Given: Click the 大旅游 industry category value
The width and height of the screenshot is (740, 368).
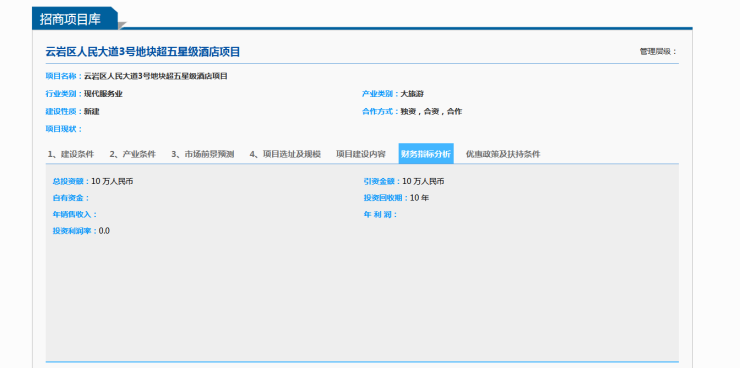Looking at the screenshot, I should pos(412,94).
